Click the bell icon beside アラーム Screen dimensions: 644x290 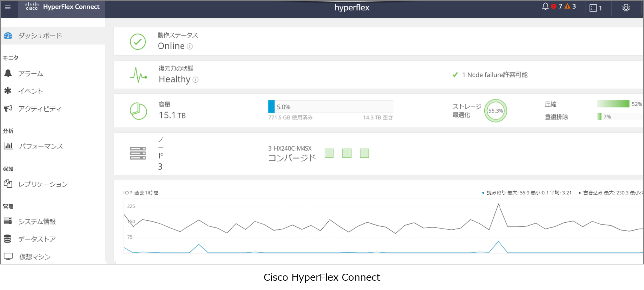point(8,73)
